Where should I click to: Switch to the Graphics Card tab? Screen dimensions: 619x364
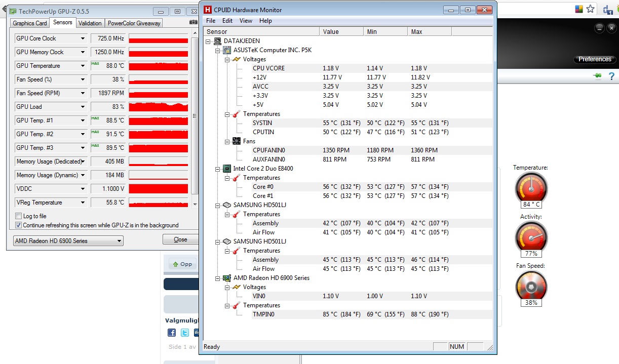(30, 23)
